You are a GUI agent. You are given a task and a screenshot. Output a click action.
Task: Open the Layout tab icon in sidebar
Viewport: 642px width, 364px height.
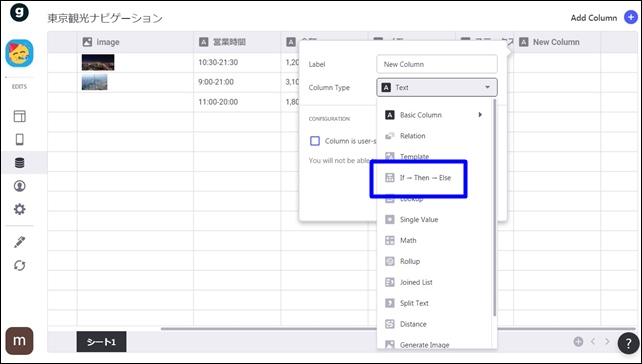click(19, 116)
